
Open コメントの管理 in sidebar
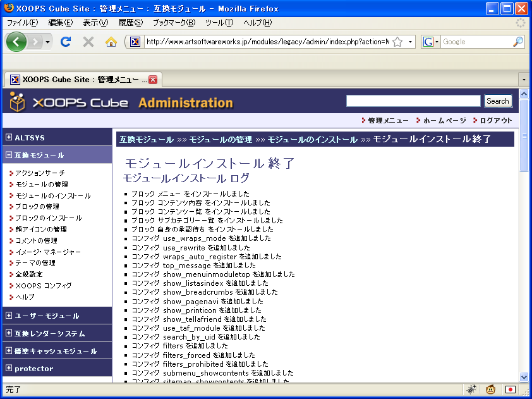click(36, 241)
